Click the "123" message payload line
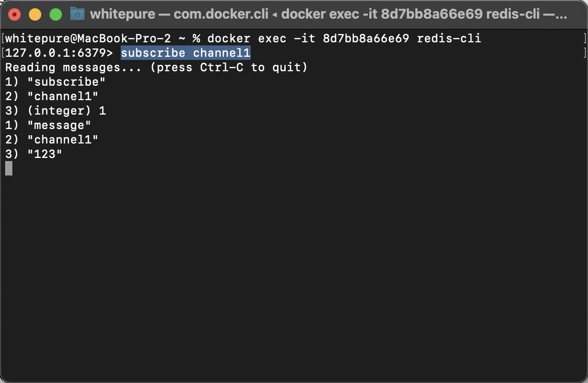 pyautogui.click(x=34, y=154)
